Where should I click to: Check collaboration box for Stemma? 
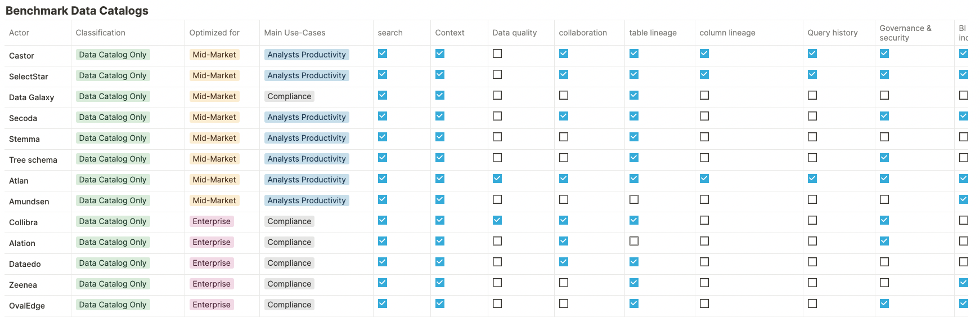564,137
